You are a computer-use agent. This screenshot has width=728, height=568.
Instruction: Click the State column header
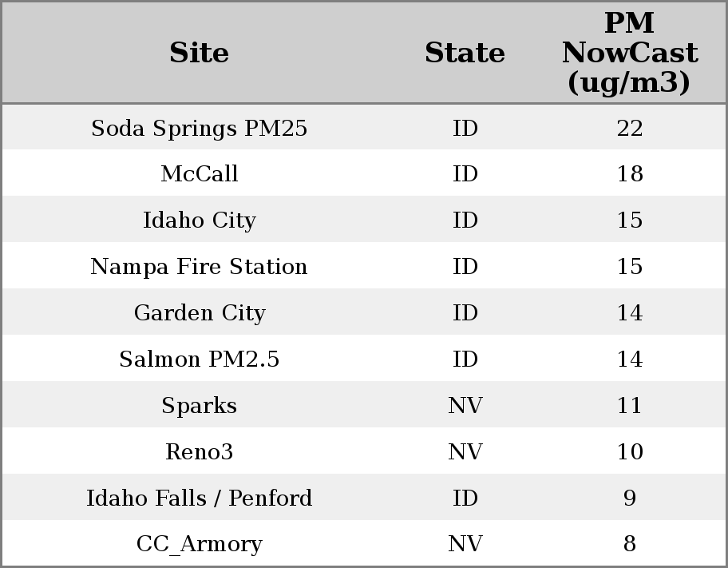click(465, 53)
